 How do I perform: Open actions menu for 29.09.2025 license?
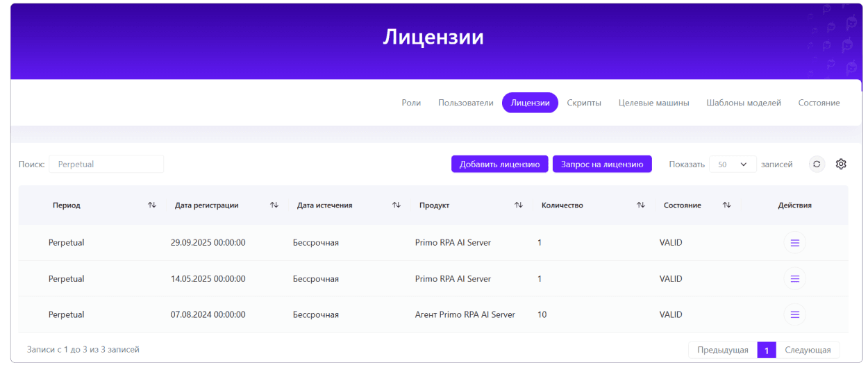point(794,243)
